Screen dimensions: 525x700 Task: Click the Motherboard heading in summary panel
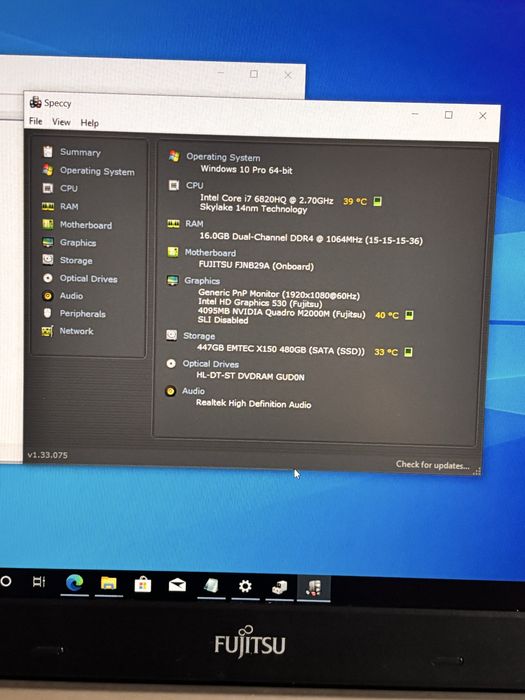pos(210,253)
